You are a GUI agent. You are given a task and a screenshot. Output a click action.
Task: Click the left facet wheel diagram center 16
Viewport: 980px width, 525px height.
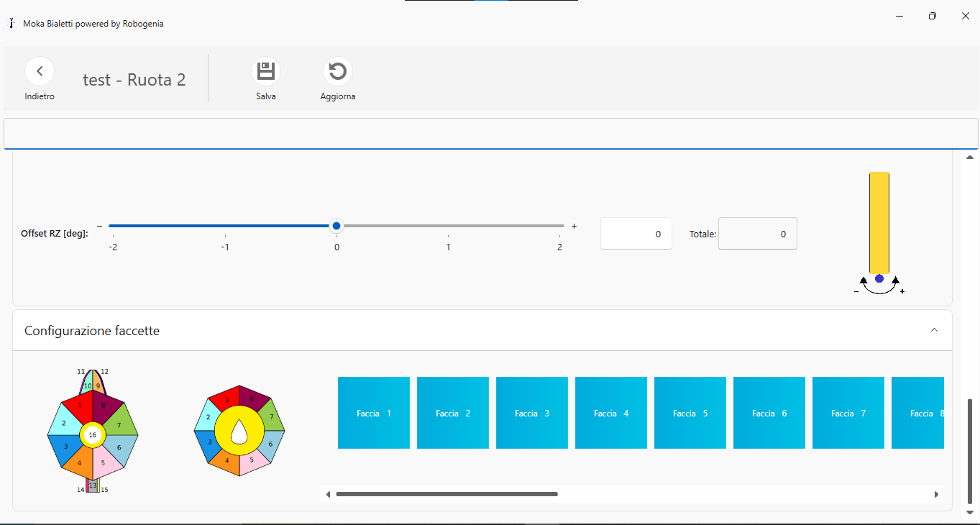click(x=92, y=434)
